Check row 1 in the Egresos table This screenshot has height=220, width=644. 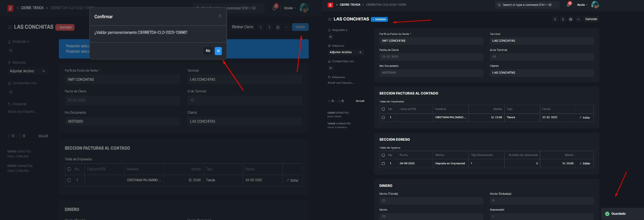[x=383, y=163]
